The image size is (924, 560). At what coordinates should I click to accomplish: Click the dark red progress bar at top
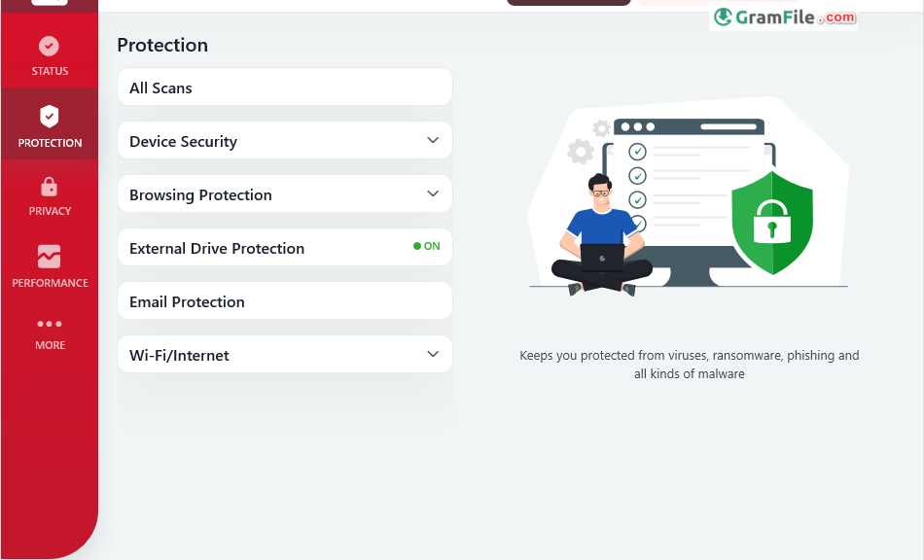[x=568, y=3]
